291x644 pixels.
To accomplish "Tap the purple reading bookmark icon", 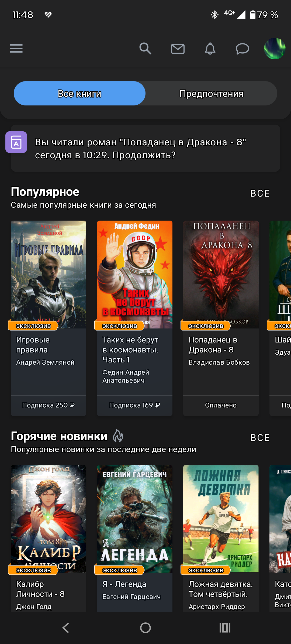I will (16, 142).
